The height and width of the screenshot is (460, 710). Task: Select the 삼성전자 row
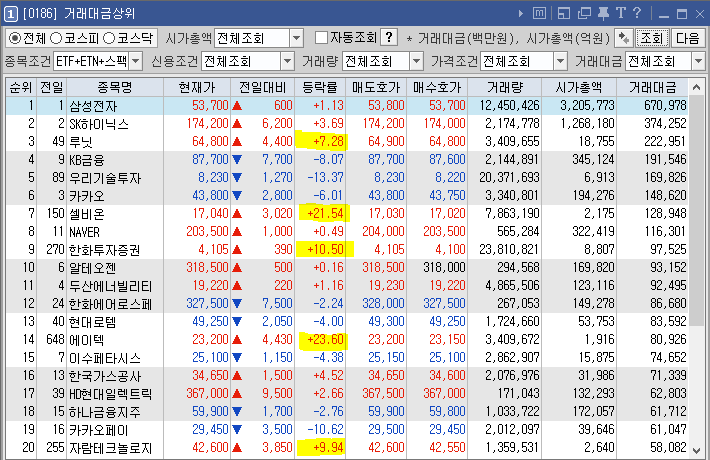point(347,105)
